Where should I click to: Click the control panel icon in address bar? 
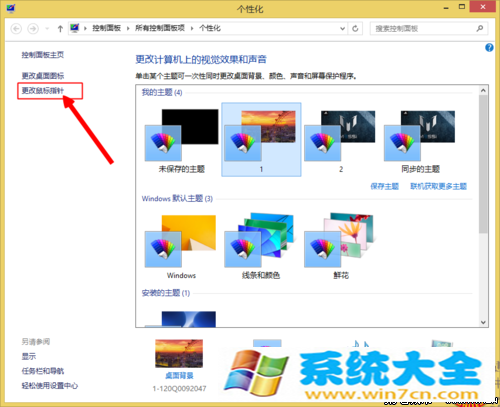75,28
